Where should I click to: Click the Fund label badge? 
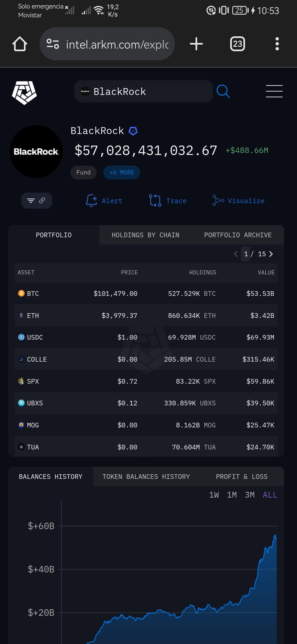[83, 172]
